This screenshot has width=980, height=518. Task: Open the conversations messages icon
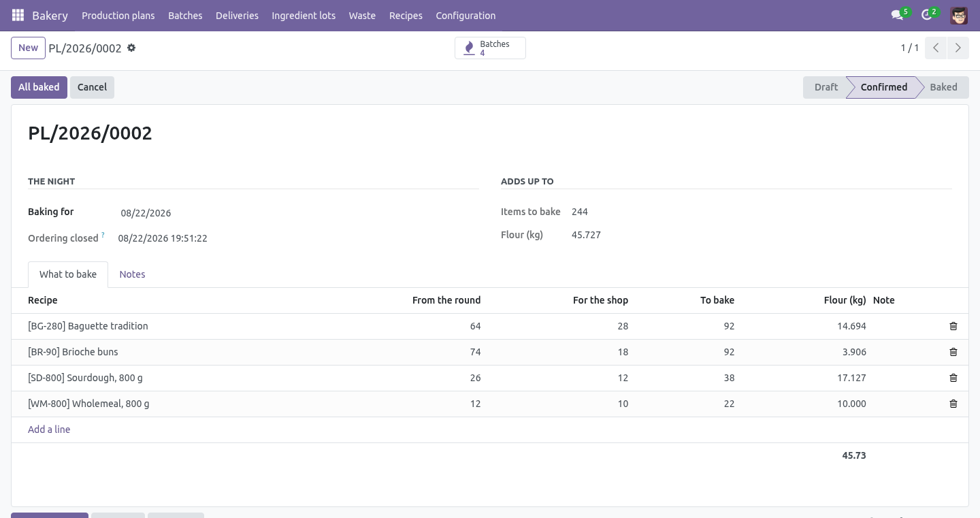click(x=898, y=15)
